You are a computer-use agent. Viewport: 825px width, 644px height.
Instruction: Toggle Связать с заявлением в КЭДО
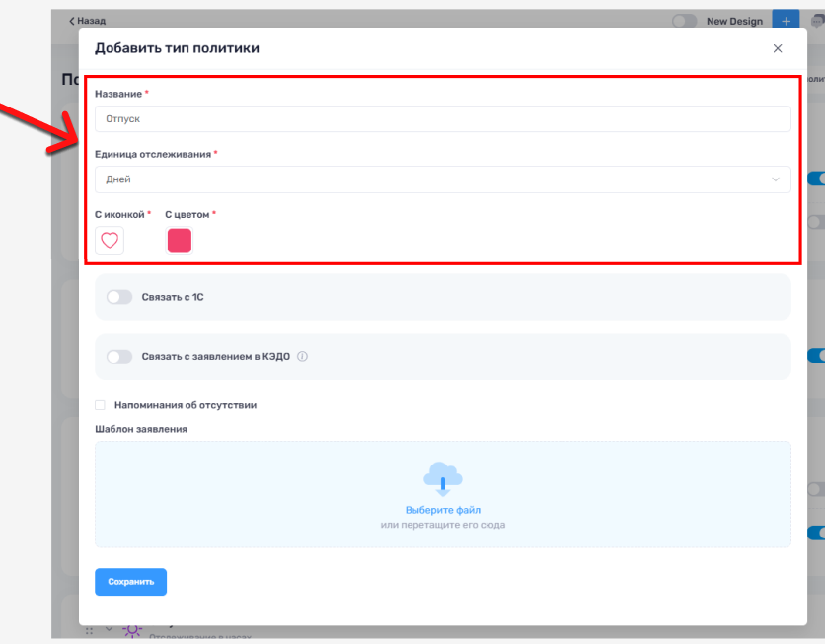pos(119,357)
